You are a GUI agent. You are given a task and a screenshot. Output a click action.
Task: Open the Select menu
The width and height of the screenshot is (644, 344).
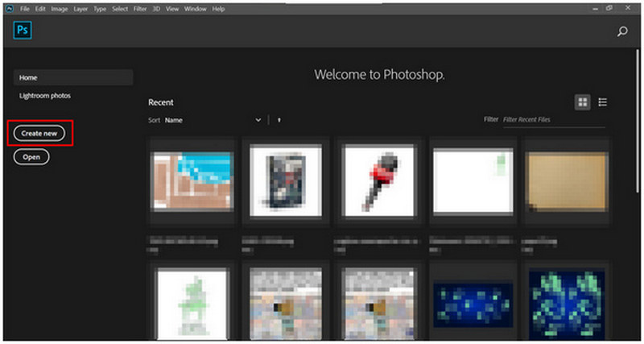120,9
